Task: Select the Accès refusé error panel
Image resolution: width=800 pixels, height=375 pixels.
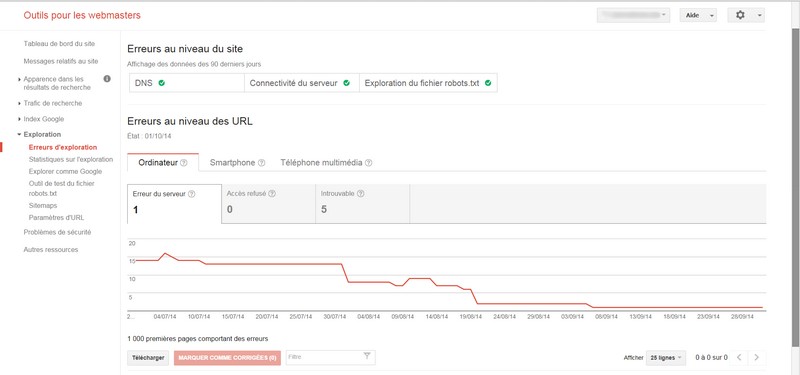Action: tap(268, 204)
